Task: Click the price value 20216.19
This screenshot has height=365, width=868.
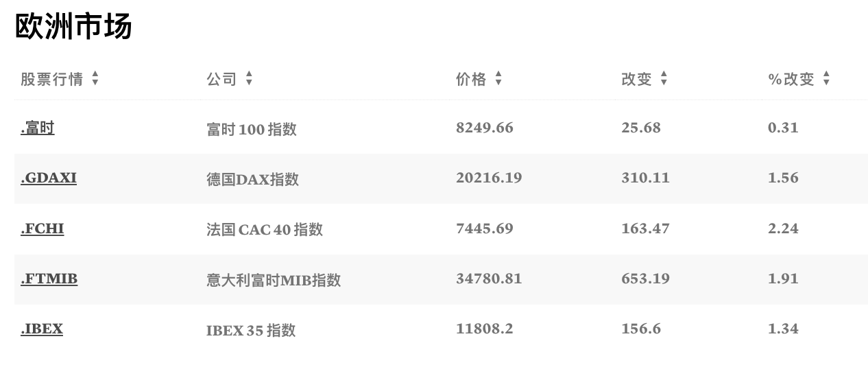Action: (x=489, y=178)
